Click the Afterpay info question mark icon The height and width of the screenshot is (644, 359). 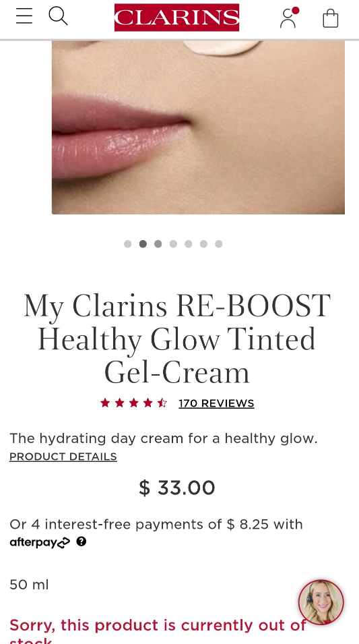tap(81, 541)
